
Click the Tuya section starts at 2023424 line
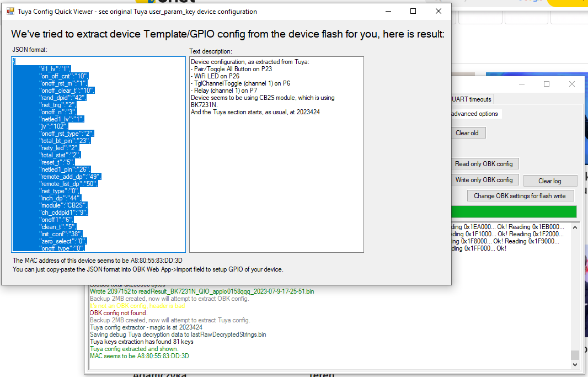click(x=255, y=112)
